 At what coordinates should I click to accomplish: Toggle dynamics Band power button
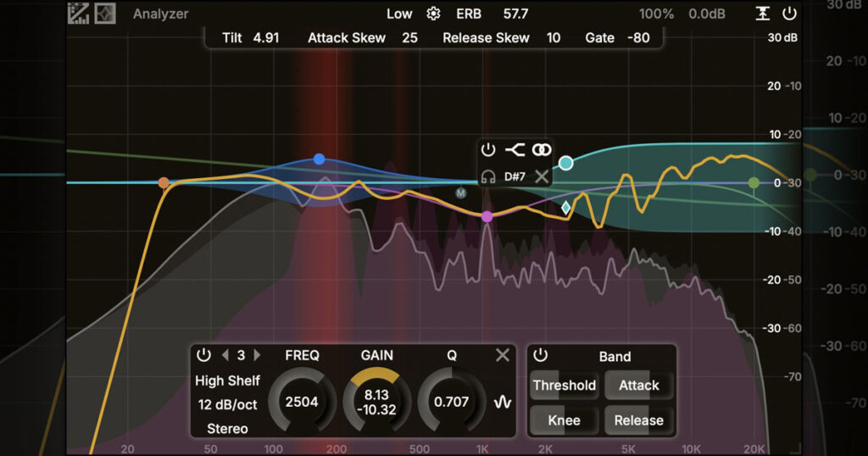(540, 355)
